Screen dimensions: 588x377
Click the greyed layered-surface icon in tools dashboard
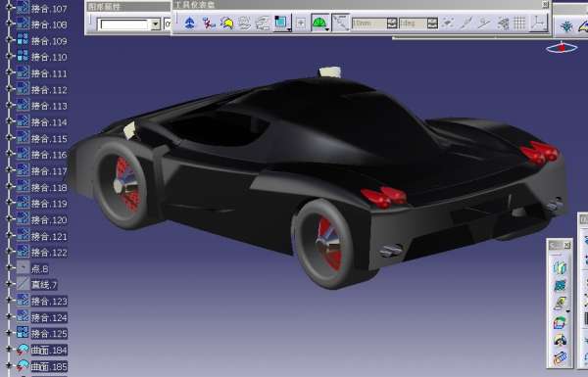coord(263,23)
